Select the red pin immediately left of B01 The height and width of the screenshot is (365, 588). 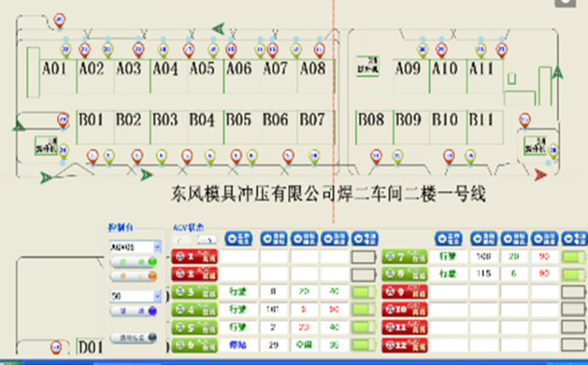pos(63,120)
